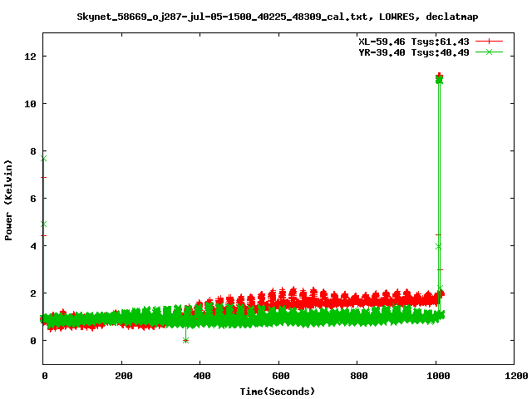
Task: Click the y-axis tick label 8
Action: coord(33,151)
